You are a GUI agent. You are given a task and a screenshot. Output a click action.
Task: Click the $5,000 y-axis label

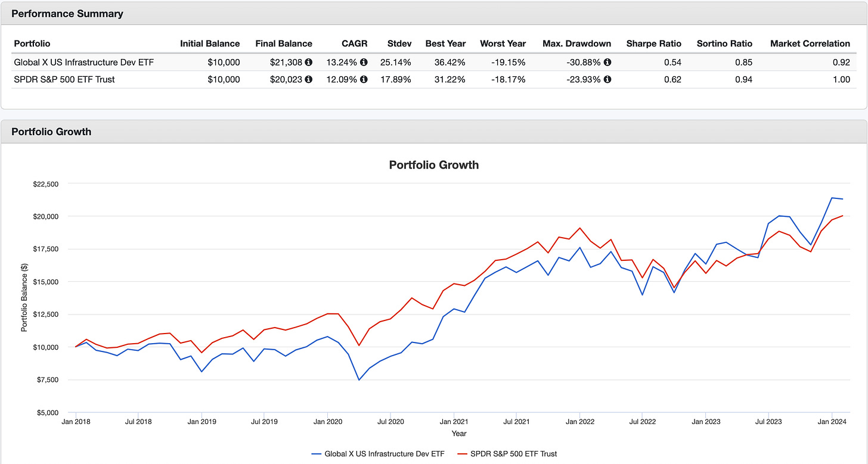[x=48, y=413]
